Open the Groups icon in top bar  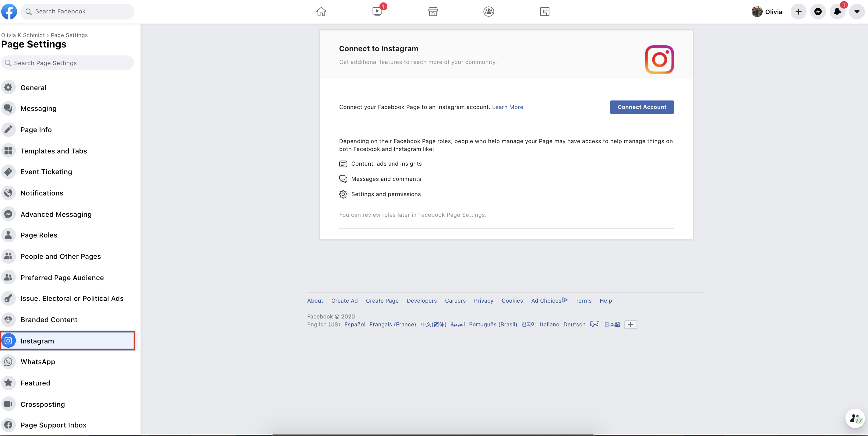pos(489,12)
